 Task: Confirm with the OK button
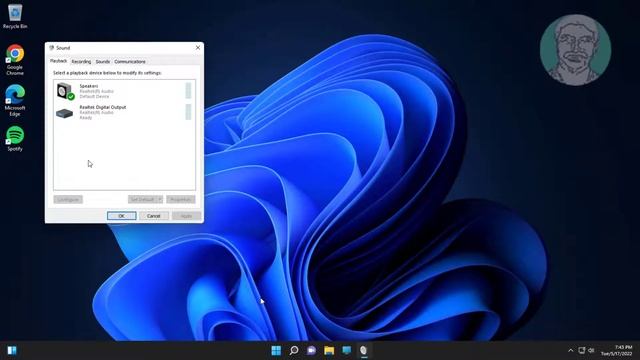coord(122,216)
